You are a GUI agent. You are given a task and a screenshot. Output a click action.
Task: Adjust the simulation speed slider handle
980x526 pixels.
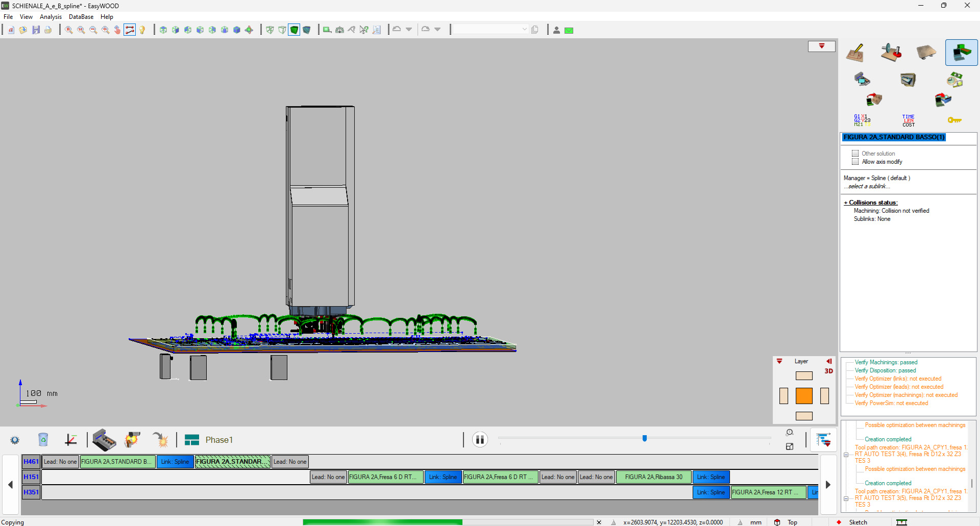point(645,438)
